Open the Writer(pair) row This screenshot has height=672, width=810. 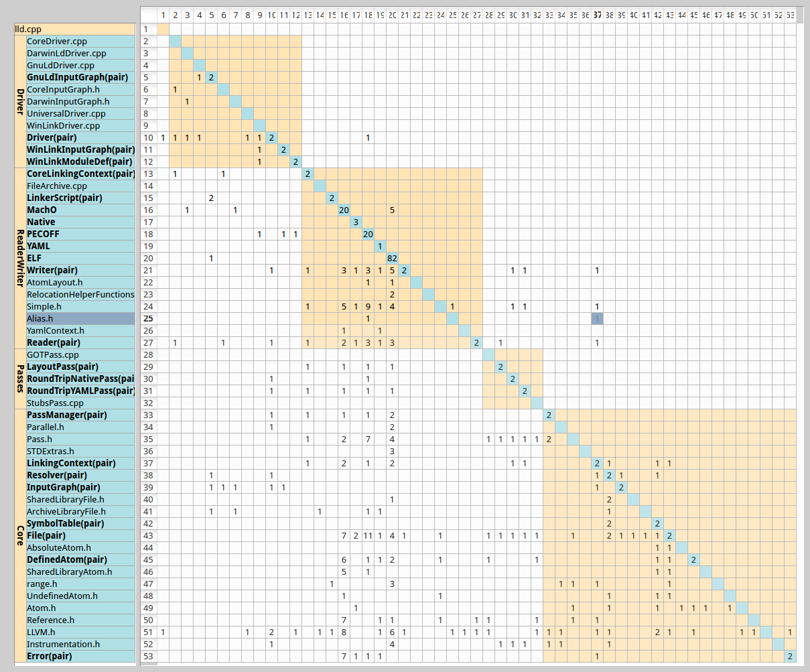(80, 271)
